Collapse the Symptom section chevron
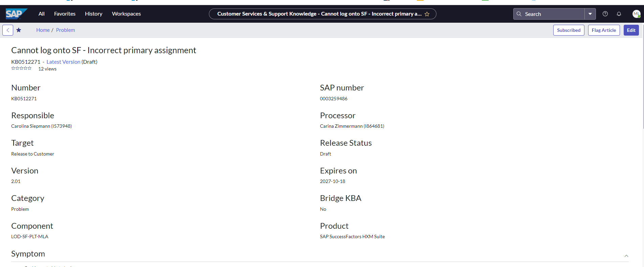 (626, 256)
